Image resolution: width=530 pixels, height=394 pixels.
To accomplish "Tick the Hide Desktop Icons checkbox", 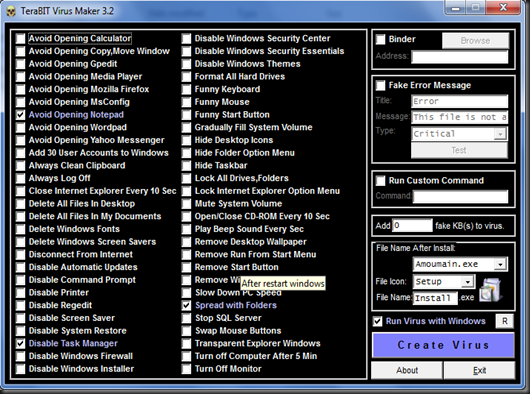I will coord(187,140).
